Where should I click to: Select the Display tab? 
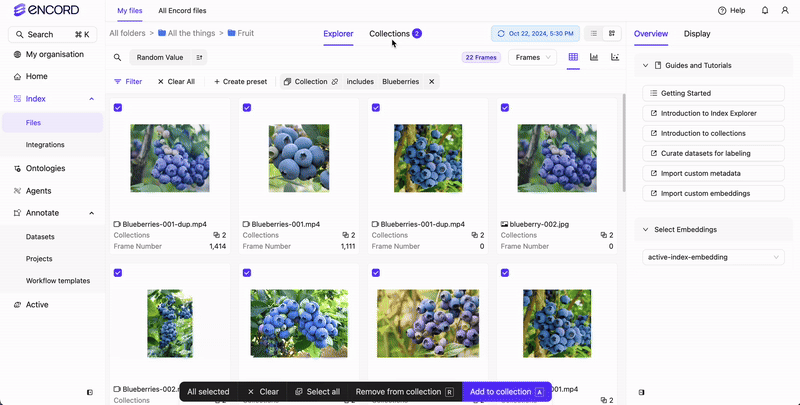(x=697, y=34)
